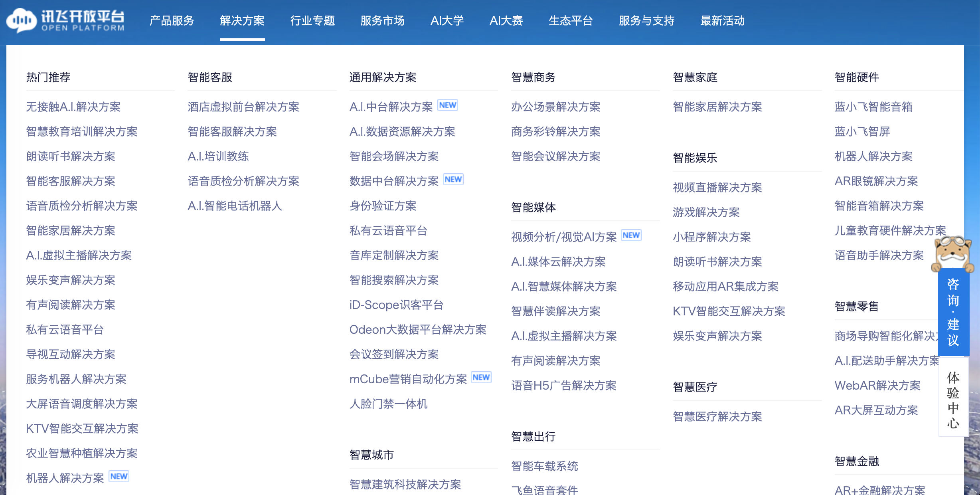This screenshot has height=495, width=980.
Task: Open 酒店虚拟前台解决方案
Action: click(x=243, y=107)
